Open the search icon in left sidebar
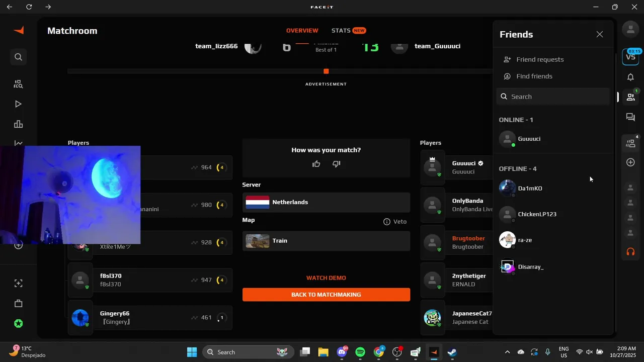The width and height of the screenshot is (644, 362). (x=19, y=57)
